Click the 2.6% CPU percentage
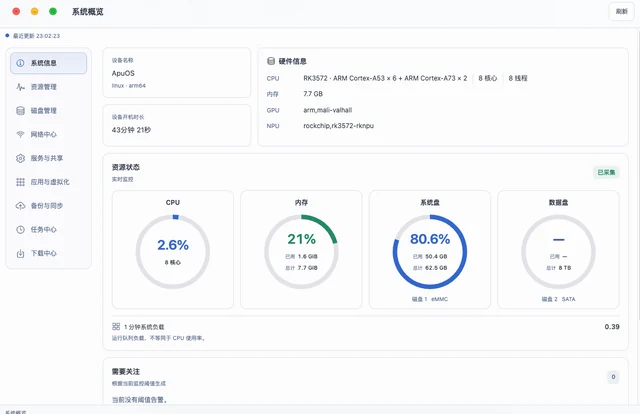Screen dimensions: 640x414 point(173,245)
